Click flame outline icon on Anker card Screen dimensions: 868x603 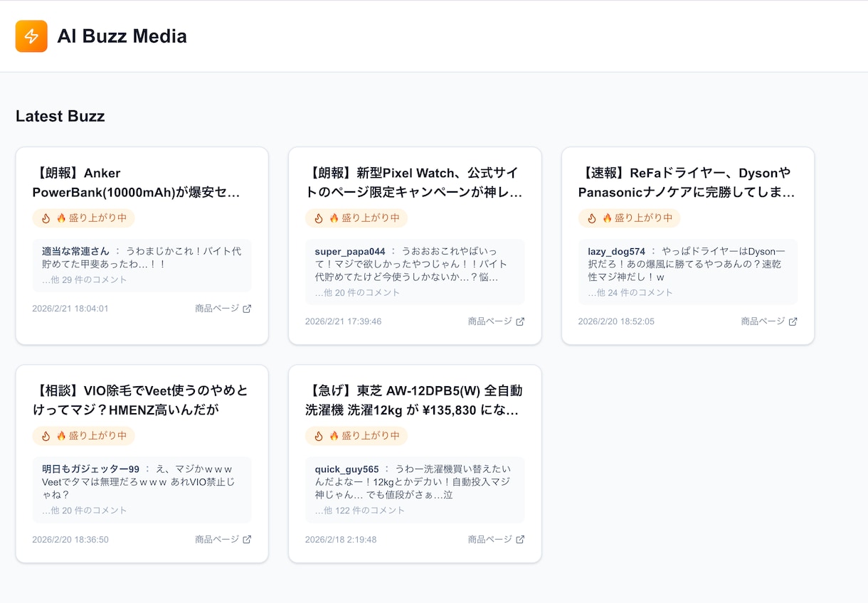pyautogui.click(x=46, y=218)
